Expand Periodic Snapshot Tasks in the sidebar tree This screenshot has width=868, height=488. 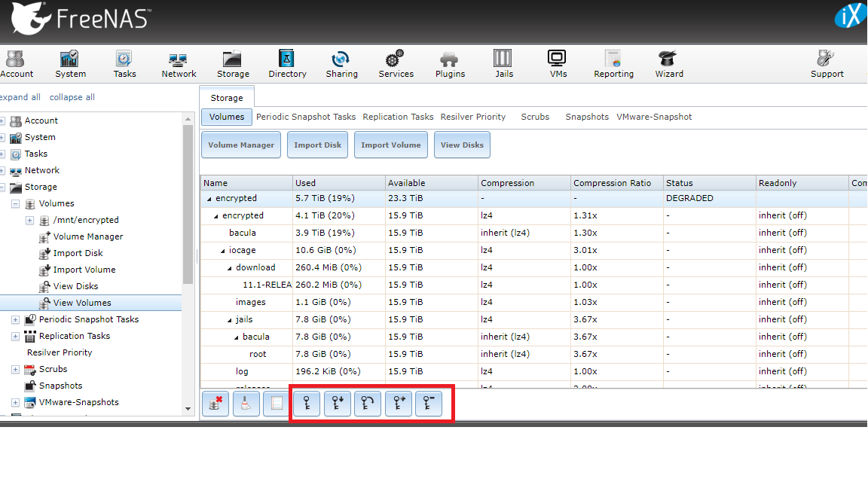(x=16, y=320)
